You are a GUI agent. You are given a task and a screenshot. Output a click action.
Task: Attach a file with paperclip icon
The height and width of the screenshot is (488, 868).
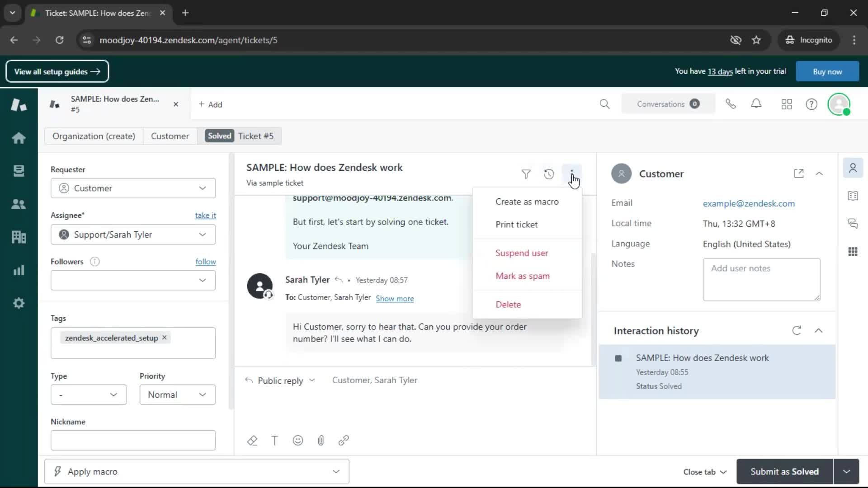(321, 441)
